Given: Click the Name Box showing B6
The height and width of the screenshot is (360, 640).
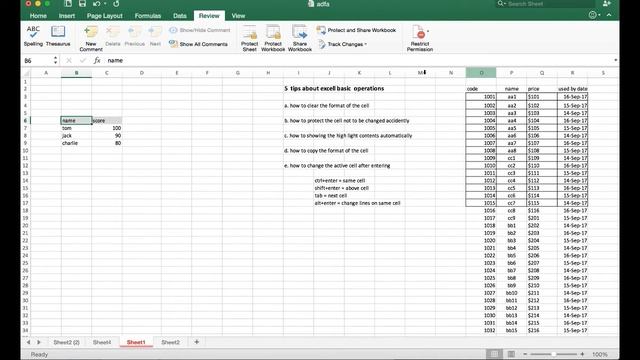Looking at the screenshot, I should click(x=38, y=60).
